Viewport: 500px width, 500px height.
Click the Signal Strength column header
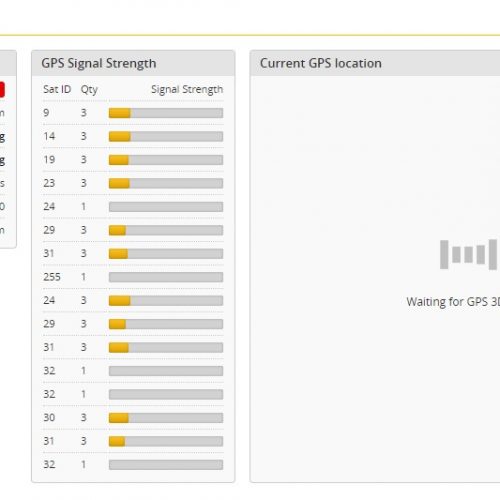click(x=187, y=89)
